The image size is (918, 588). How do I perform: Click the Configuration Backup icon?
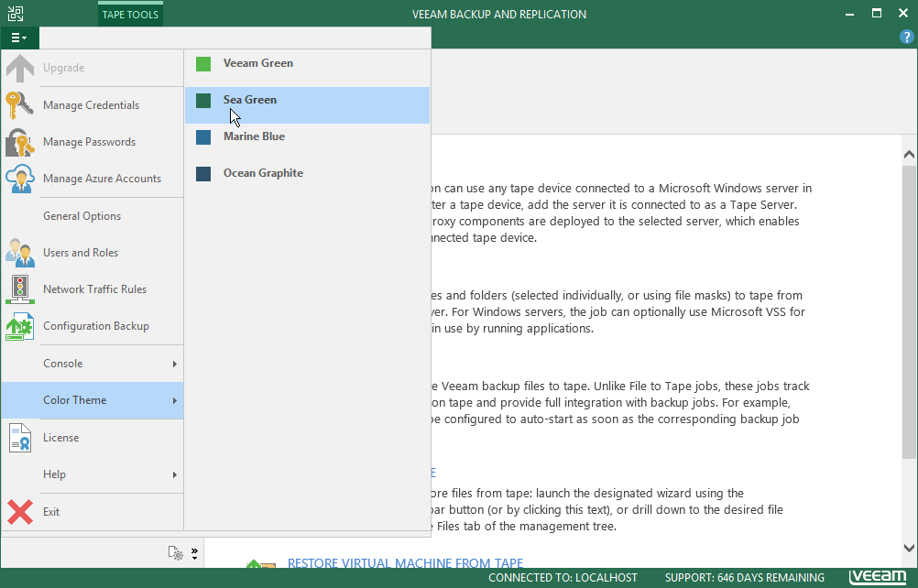[x=19, y=326]
